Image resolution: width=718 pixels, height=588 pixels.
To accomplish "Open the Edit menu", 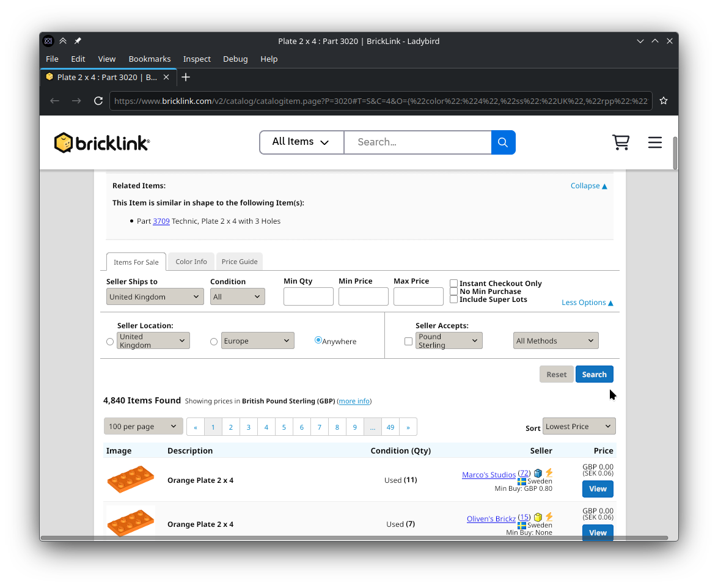I will tap(78, 59).
